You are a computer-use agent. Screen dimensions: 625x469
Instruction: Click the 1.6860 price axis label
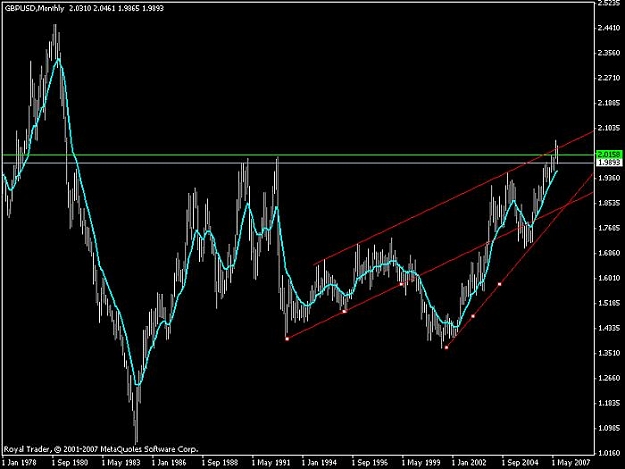pos(609,253)
